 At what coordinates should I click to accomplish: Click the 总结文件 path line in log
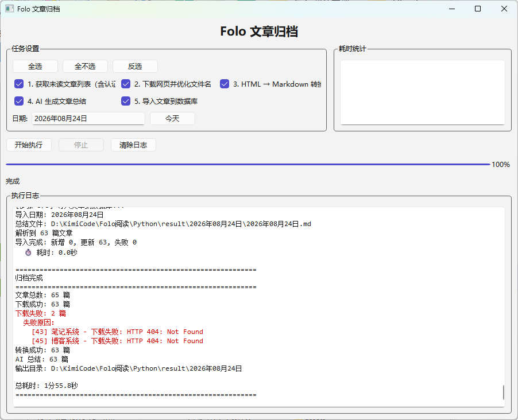163,224
